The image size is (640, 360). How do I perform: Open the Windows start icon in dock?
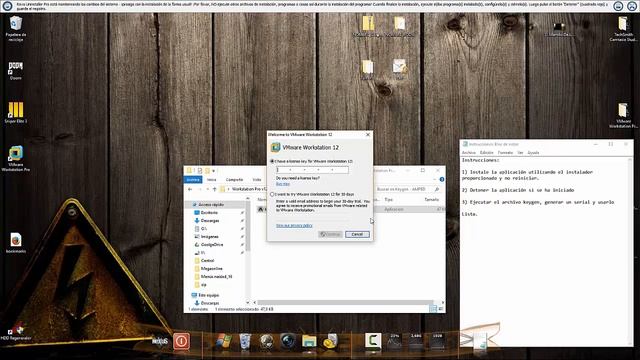click(223, 341)
